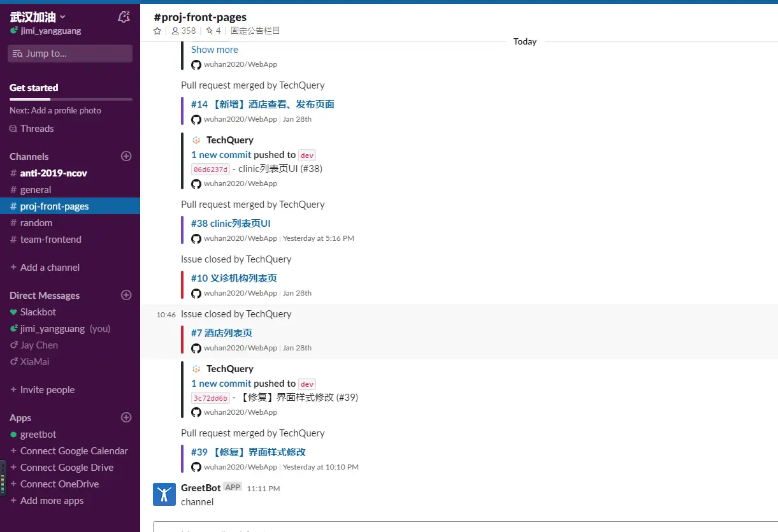Click Connect Google Calendar

[70, 450]
